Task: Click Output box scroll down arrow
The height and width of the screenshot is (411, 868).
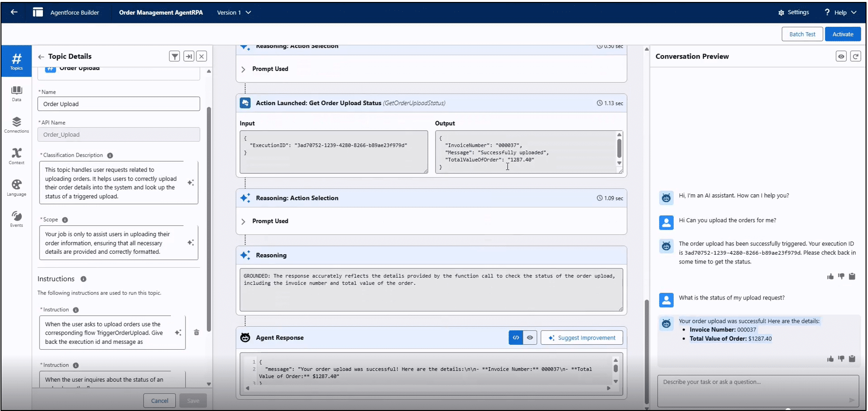Action: click(619, 163)
